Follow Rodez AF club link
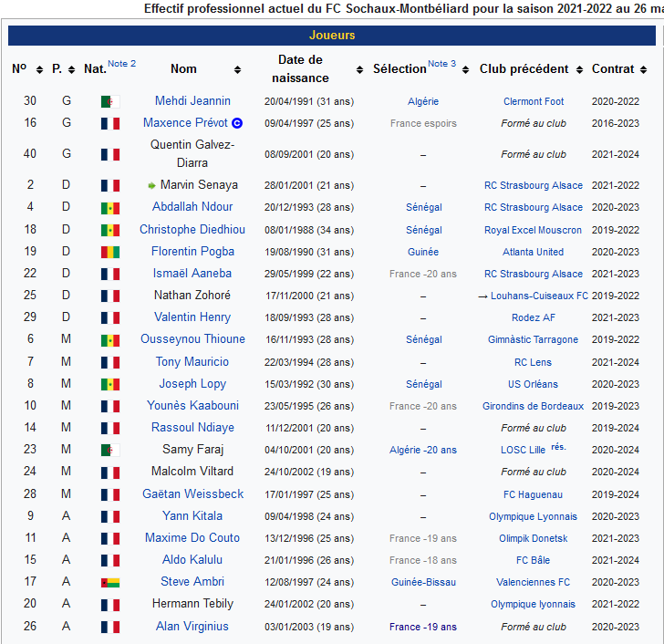 pos(534,318)
